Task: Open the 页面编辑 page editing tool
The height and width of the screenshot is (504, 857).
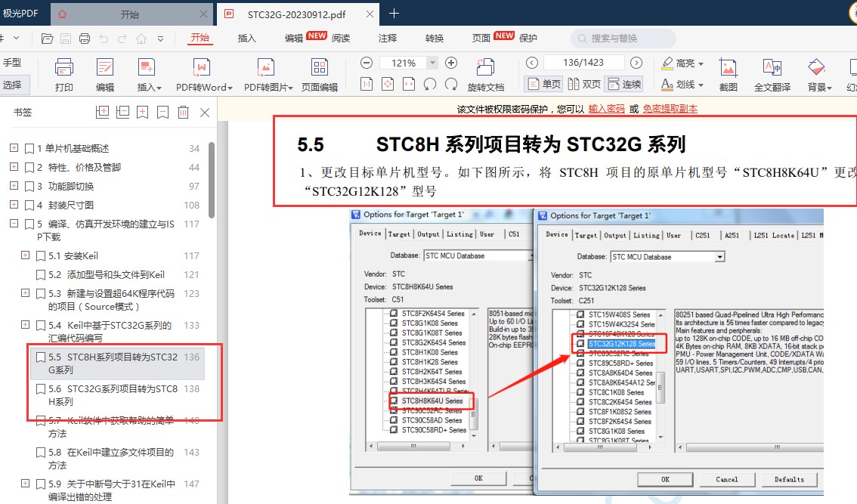Action: [320, 75]
